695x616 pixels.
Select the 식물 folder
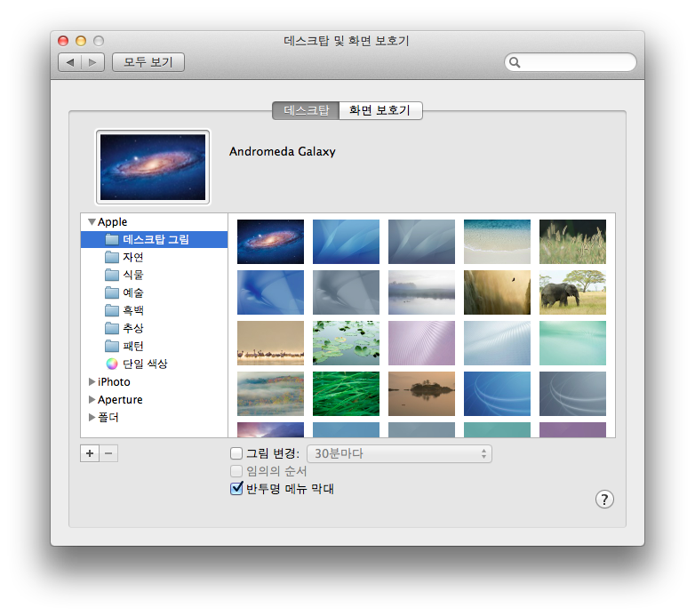pos(155,275)
